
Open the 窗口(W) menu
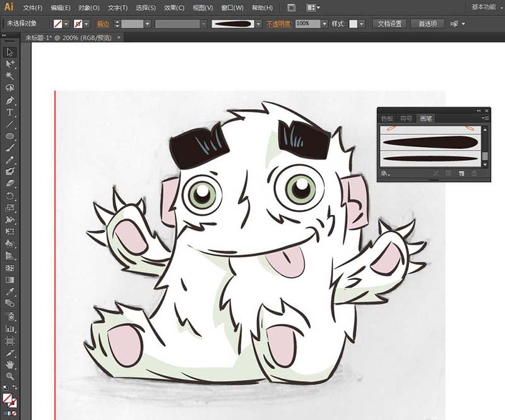[232, 8]
